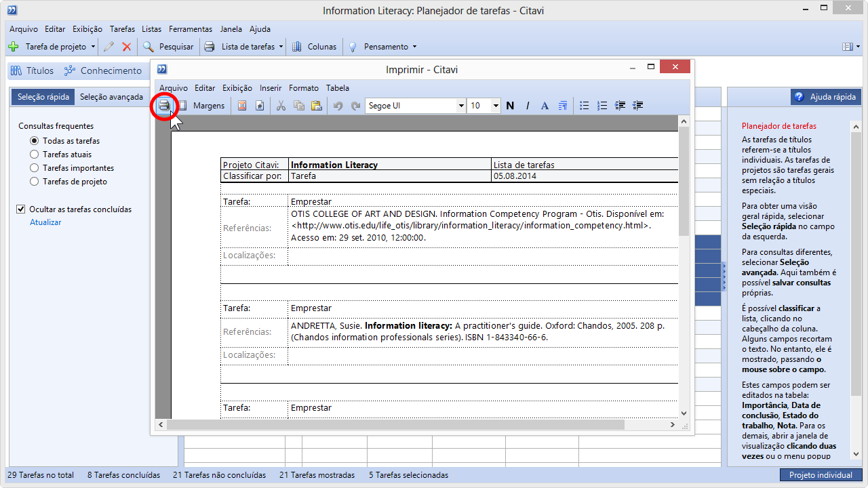Click the Ajuda rápida button
The height and width of the screenshot is (488, 868).
827,97
